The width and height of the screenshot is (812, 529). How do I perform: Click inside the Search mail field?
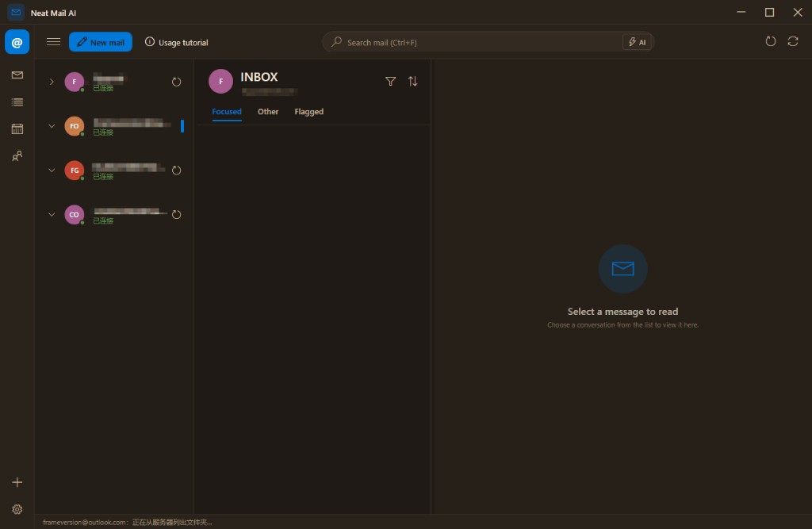click(x=476, y=41)
